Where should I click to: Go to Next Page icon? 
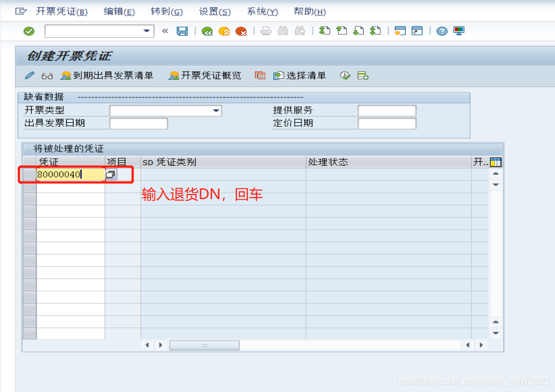click(x=359, y=31)
